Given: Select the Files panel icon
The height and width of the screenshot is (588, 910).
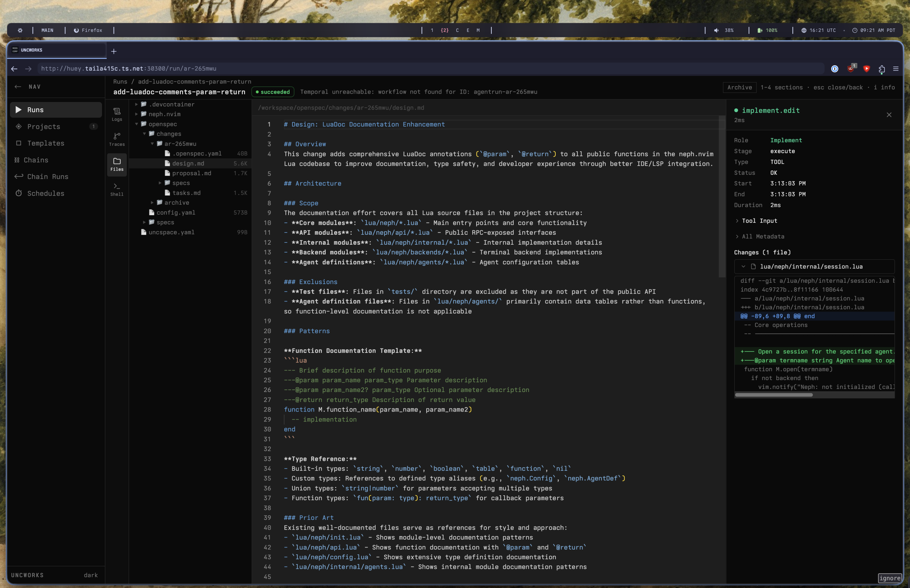Looking at the screenshot, I should (x=117, y=165).
